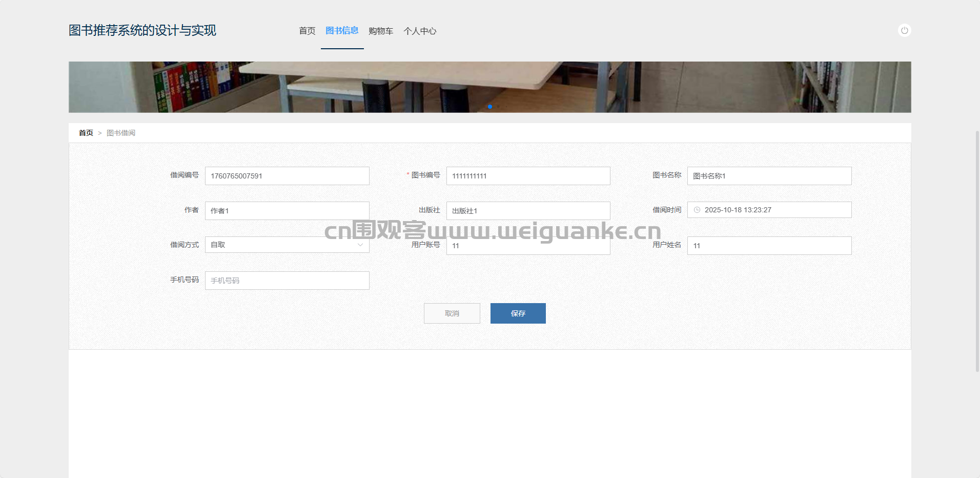Expand the 借阅方式 dropdown arrow
This screenshot has width=980, height=478.
[360, 245]
